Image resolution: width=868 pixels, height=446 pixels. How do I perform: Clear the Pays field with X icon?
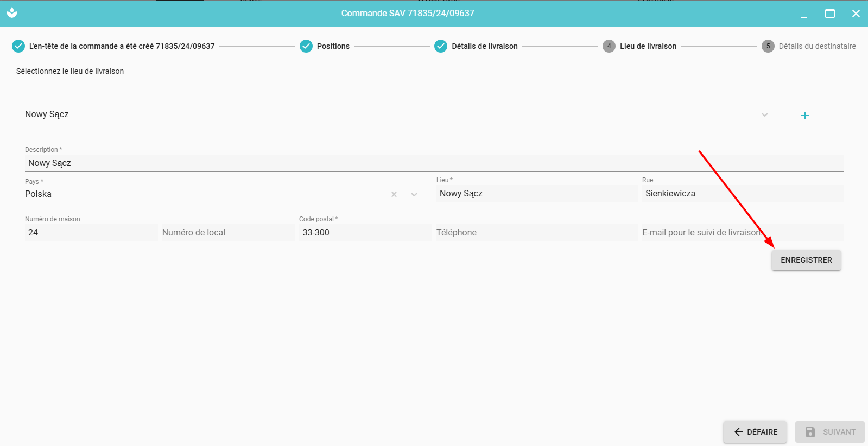(x=394, y=194)
